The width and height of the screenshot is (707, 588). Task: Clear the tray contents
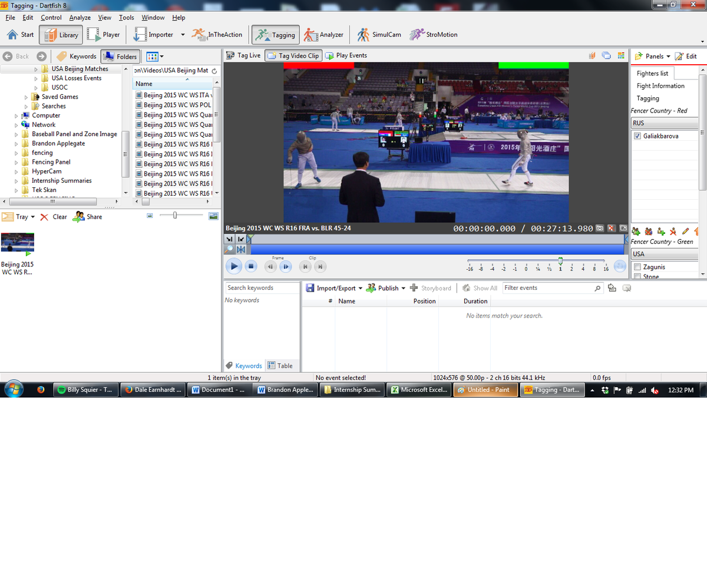[x=54, y=217]
